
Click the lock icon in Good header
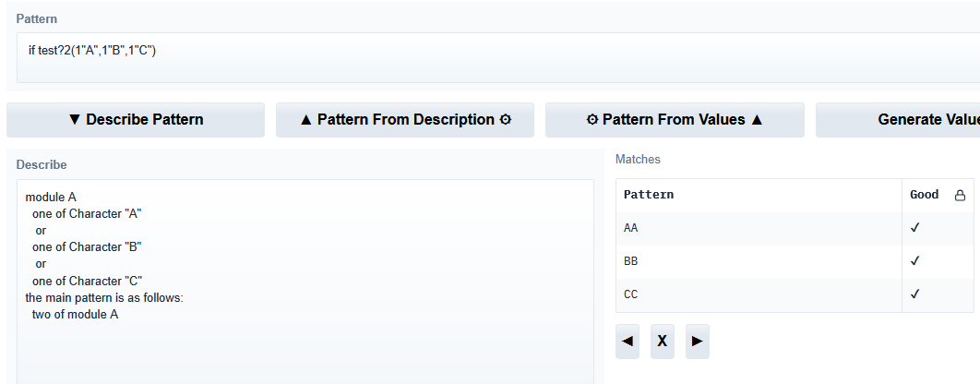coord(960,195)
